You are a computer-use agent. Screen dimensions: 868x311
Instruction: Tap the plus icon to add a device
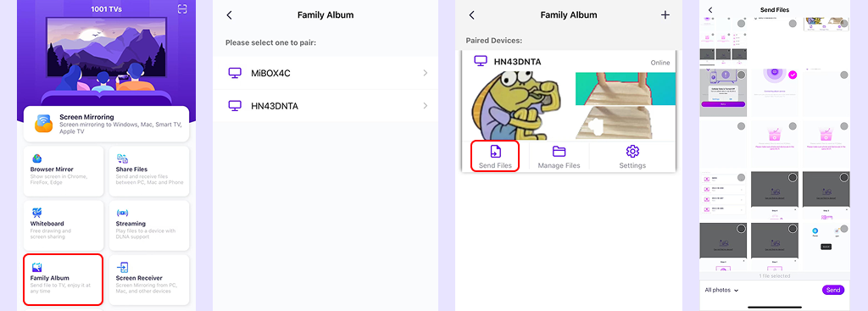point(665,15)
